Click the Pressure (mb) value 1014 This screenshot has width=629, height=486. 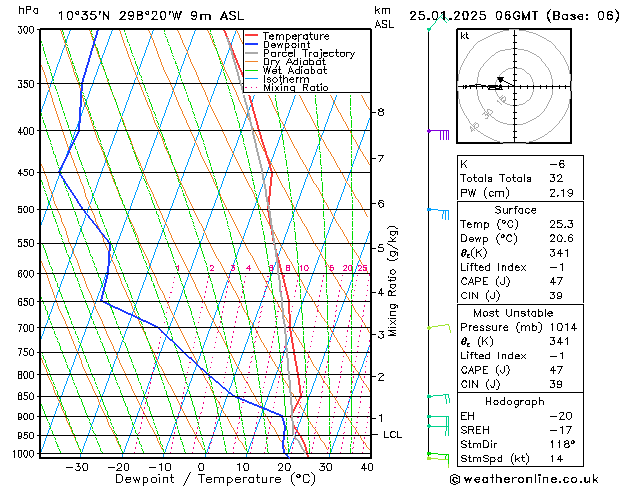[563, 327]
